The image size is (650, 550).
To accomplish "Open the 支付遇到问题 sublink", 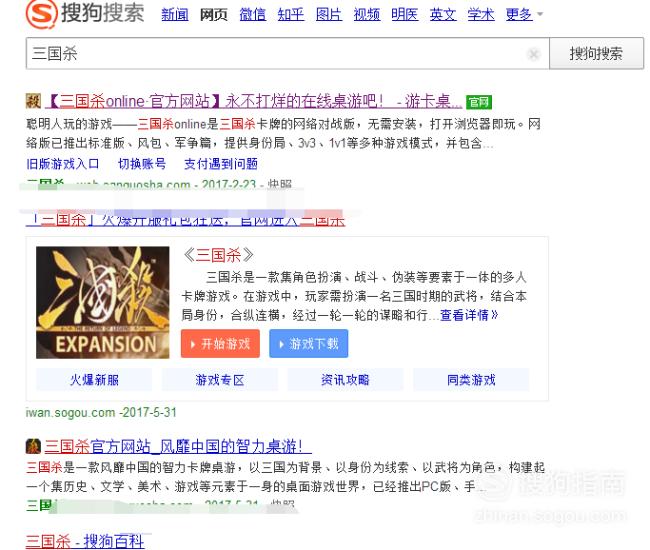I will click(221, 164).
